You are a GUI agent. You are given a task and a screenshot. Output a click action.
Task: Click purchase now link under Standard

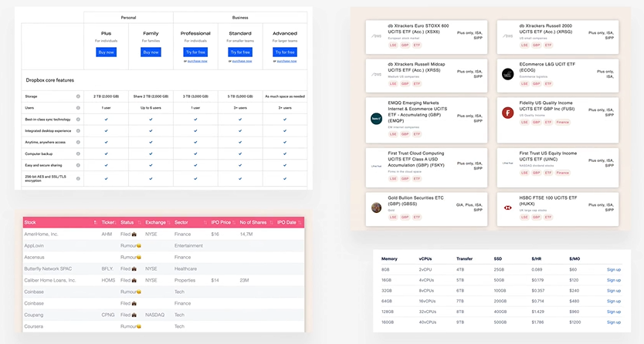[x=242, y=61]
